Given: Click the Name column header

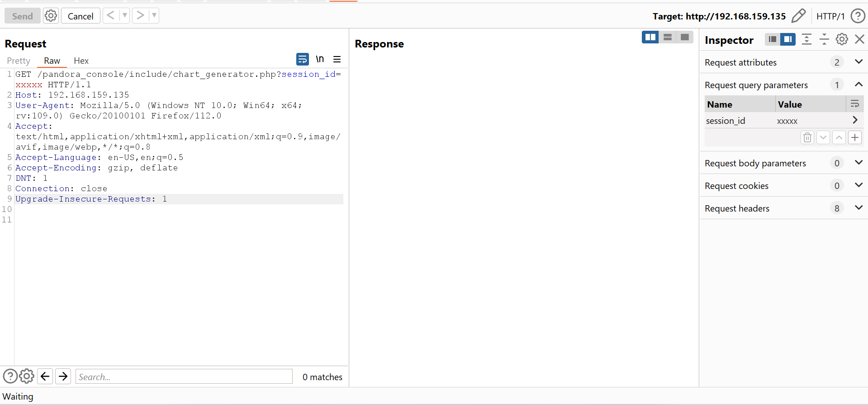Looking at the screenshot, I should [x=740, y=104].
